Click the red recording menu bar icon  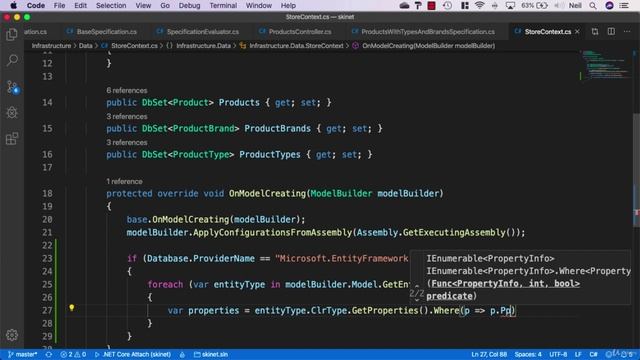click(431, 5)
